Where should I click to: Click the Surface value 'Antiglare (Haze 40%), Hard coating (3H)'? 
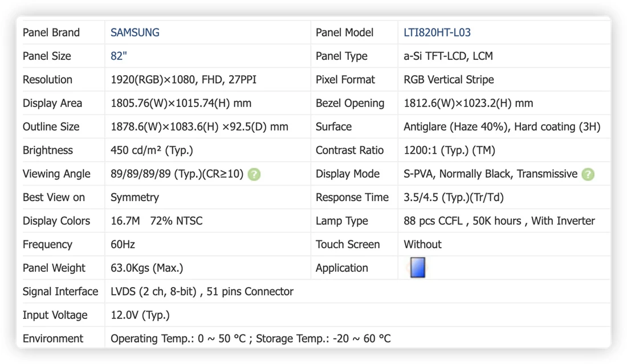502,126
